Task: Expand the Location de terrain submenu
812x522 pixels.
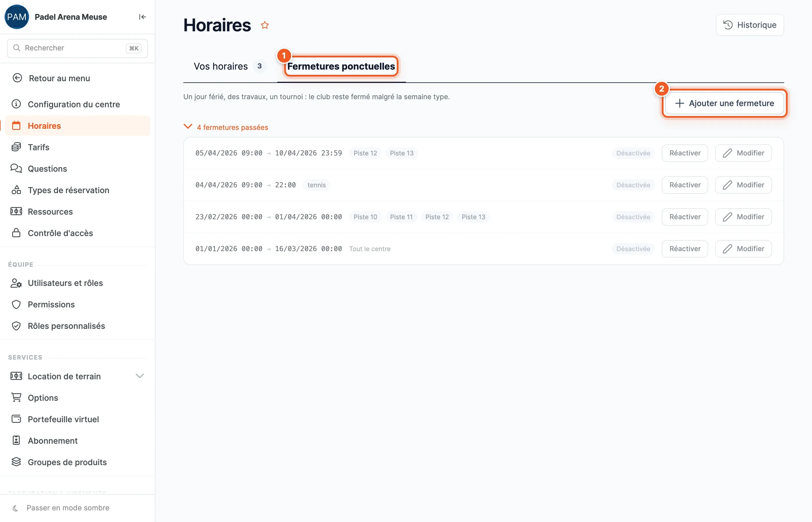Action: [139, 376]
